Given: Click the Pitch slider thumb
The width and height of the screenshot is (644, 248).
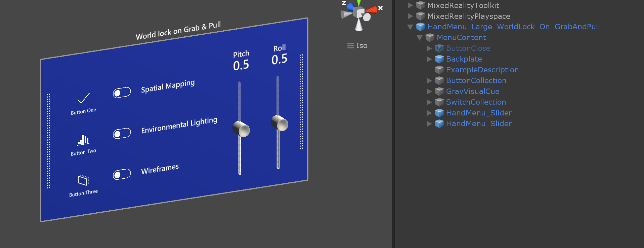Looking at the screenshot, I should [x=241, y=129].
